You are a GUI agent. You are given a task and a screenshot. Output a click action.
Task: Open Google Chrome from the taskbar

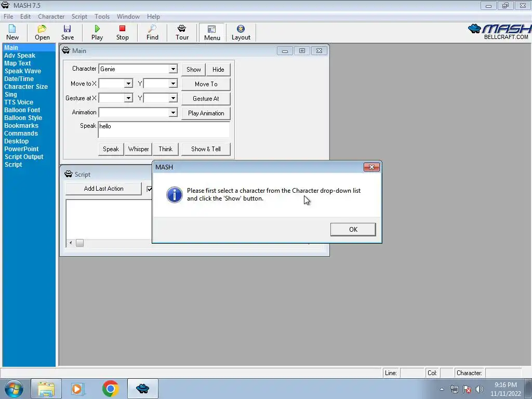pyautogui.click(x=110, y=389)
